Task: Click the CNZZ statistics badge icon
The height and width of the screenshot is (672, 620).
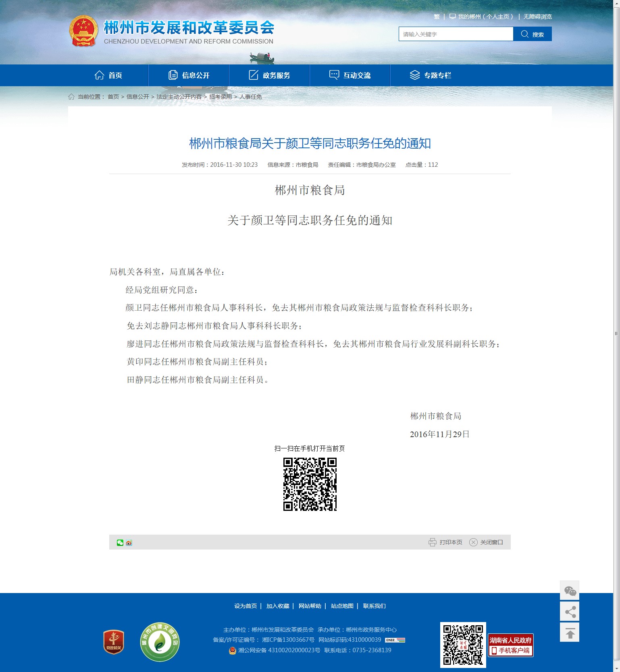Action: pyautogui.click(x=395, y=640)
